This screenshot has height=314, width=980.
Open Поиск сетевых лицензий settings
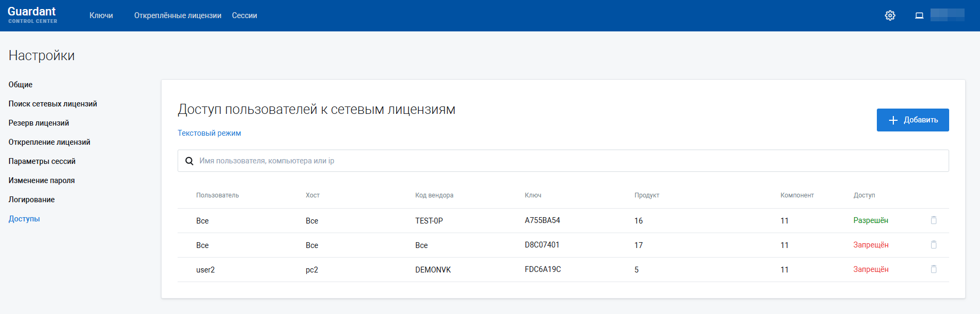(53, 104)
